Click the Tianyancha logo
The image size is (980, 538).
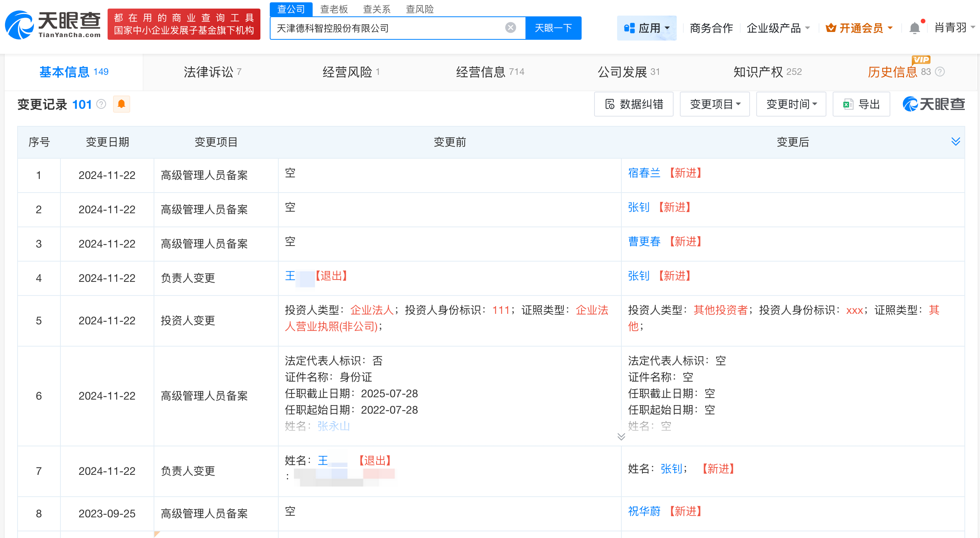coord(52,24)
